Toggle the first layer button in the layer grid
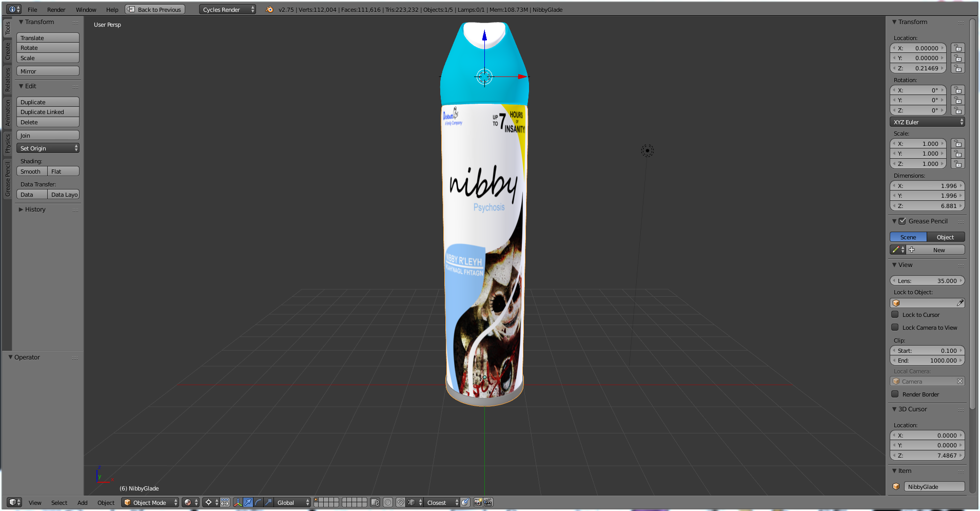The width and height of the screenshot is (980, 511). click(317, 500)
